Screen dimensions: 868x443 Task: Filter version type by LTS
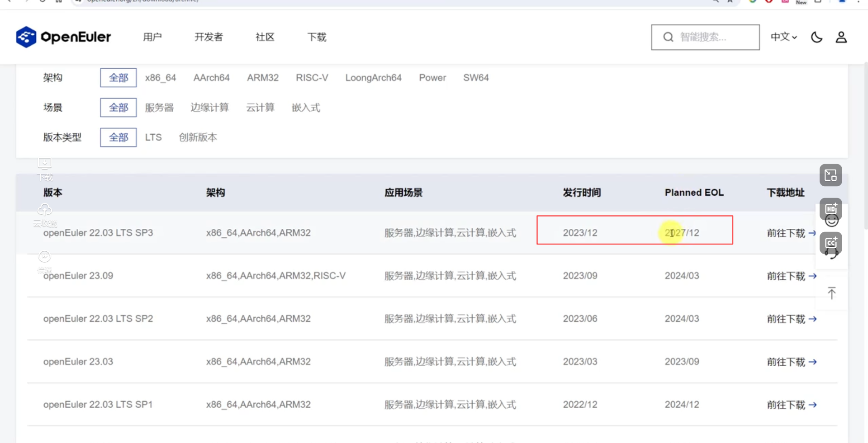pos(153,137)
